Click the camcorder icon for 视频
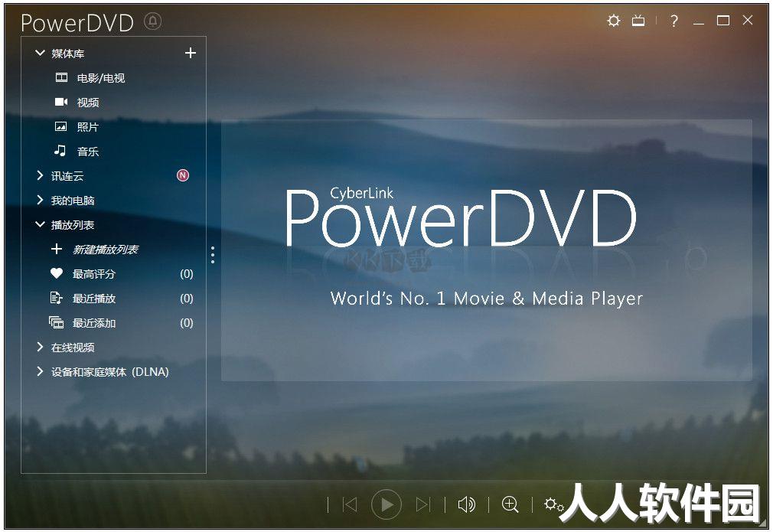The width and height of the screenshot is (773, 532). (61, 102)
